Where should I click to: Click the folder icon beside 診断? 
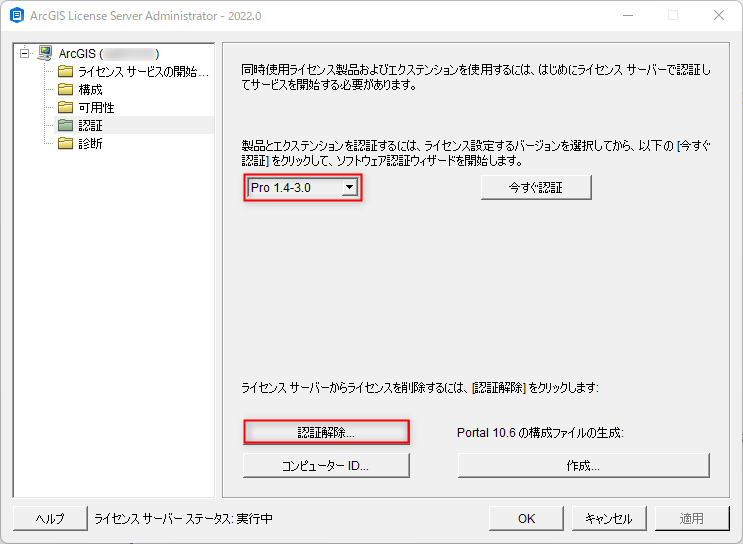pyautogui.click(x=65, y=143)
